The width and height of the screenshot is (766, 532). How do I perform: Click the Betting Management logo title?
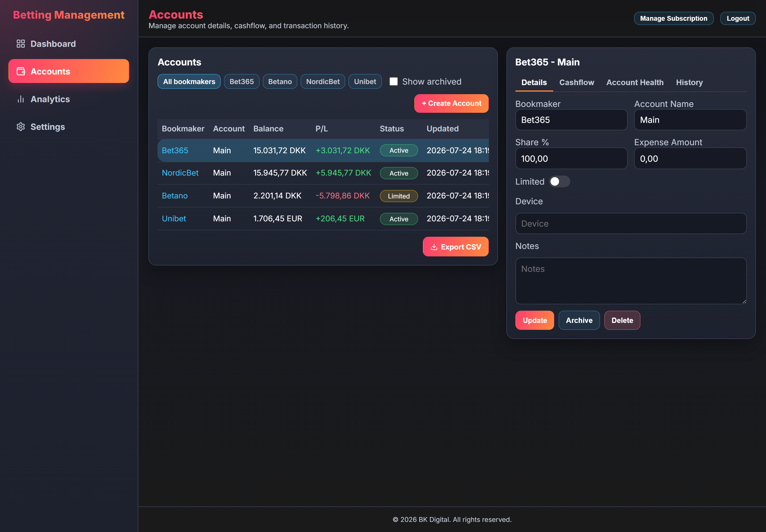pyautogui.click(x=69, y=15)
